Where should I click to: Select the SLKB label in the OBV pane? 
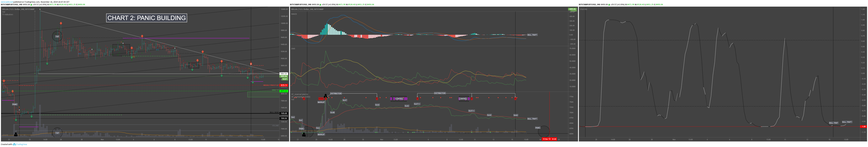(x=332, y=113)
